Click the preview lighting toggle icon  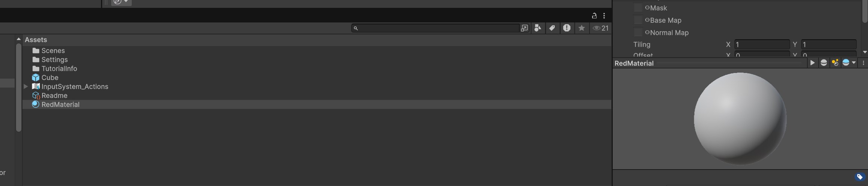pos(835,63)
